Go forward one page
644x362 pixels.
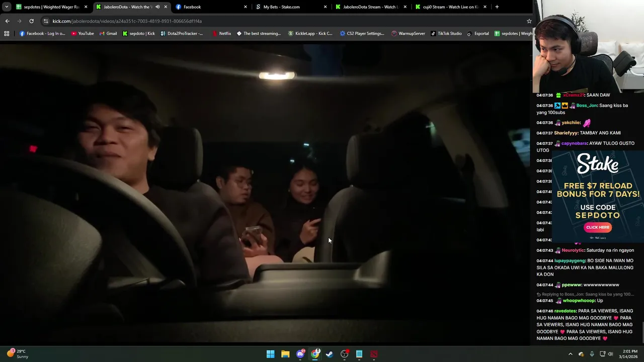(19, 21)
